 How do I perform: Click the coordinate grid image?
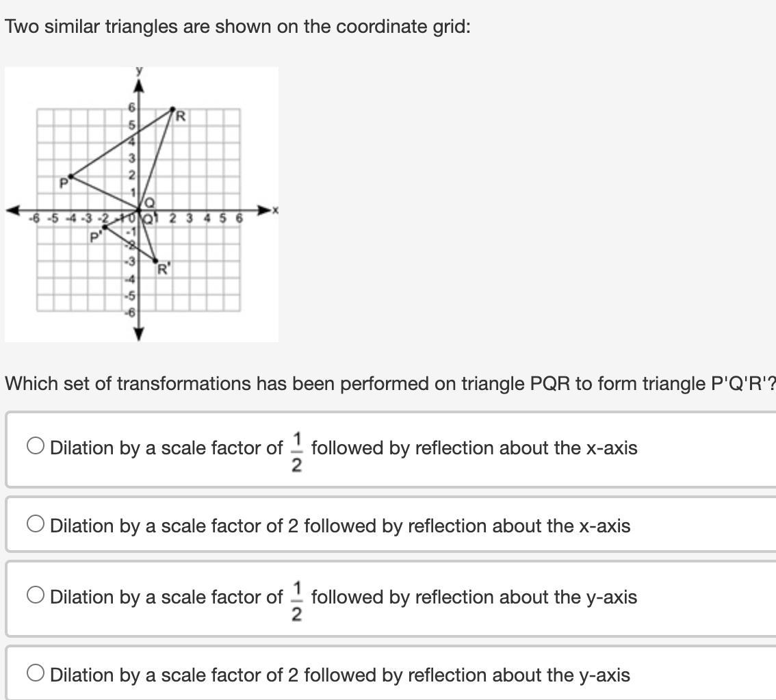coord(141,204)
